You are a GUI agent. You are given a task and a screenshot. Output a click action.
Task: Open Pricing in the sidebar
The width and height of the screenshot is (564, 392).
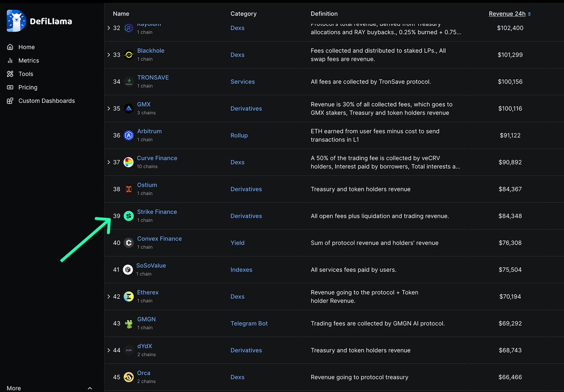pyautogui.click(x=28, y=87)
